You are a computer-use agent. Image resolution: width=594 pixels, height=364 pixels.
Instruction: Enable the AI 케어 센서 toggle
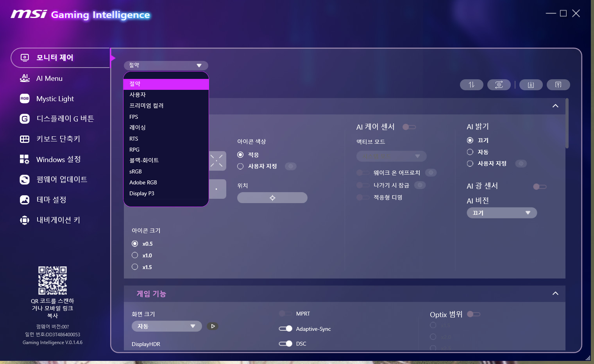(409, 127)
